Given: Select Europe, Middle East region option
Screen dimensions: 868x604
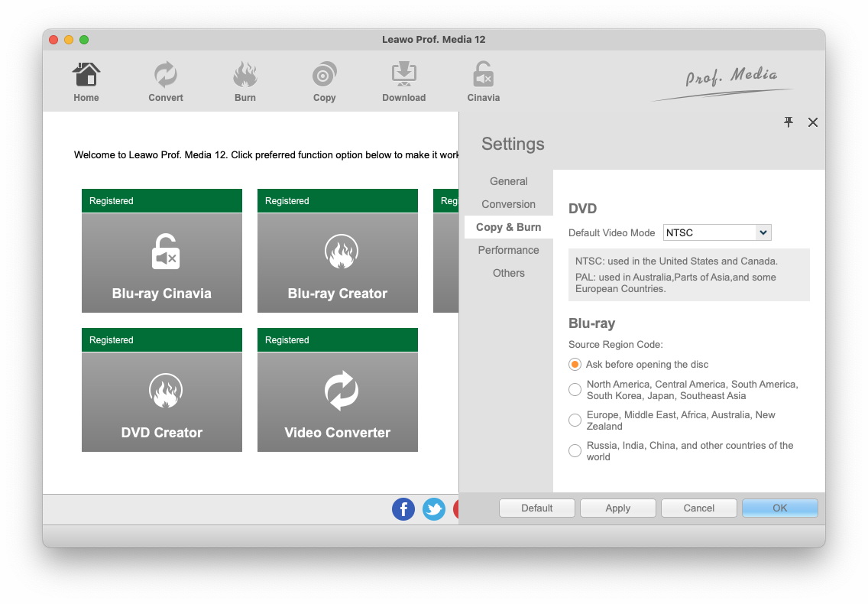Looking at the screenshot, I should (575, 421).
